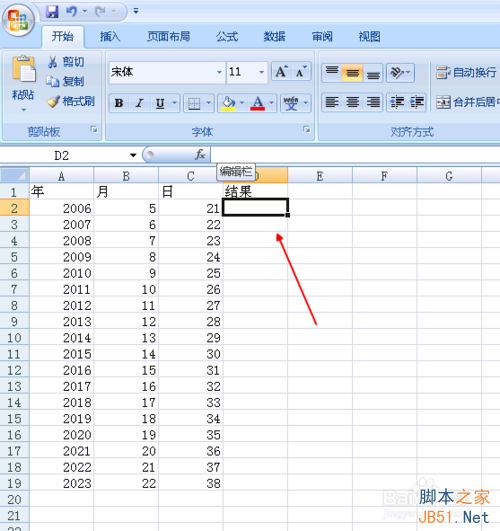Select the cell containing 2006

(62, 208)
